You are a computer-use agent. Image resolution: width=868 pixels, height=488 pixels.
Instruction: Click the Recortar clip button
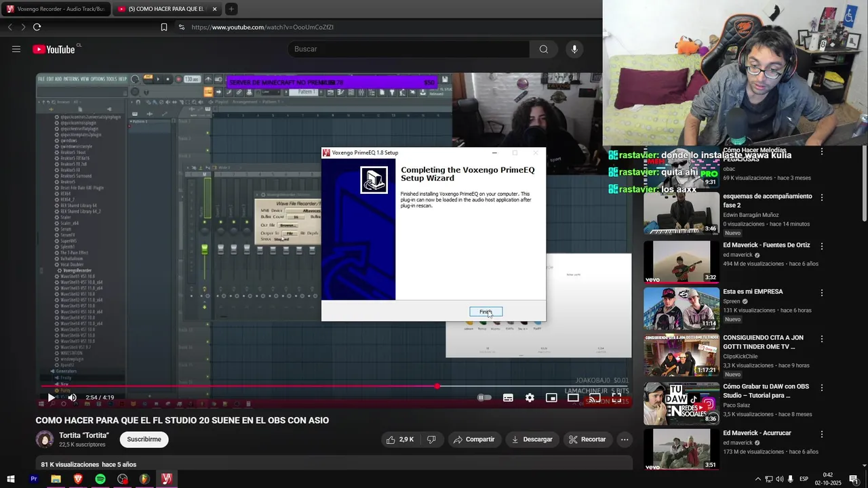point(587,439)
